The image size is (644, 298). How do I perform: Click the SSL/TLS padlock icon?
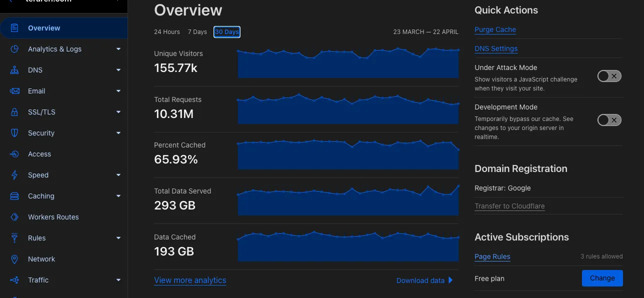[14, 112]
